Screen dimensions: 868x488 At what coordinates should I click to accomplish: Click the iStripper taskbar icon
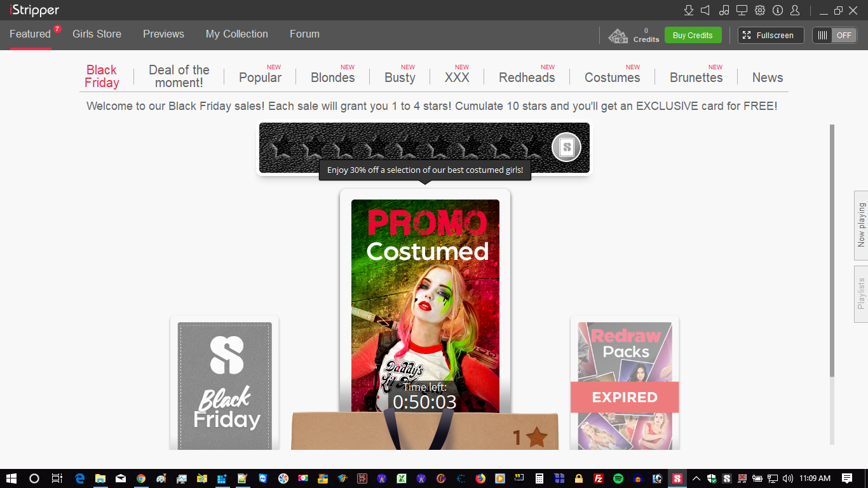[677, 478]
